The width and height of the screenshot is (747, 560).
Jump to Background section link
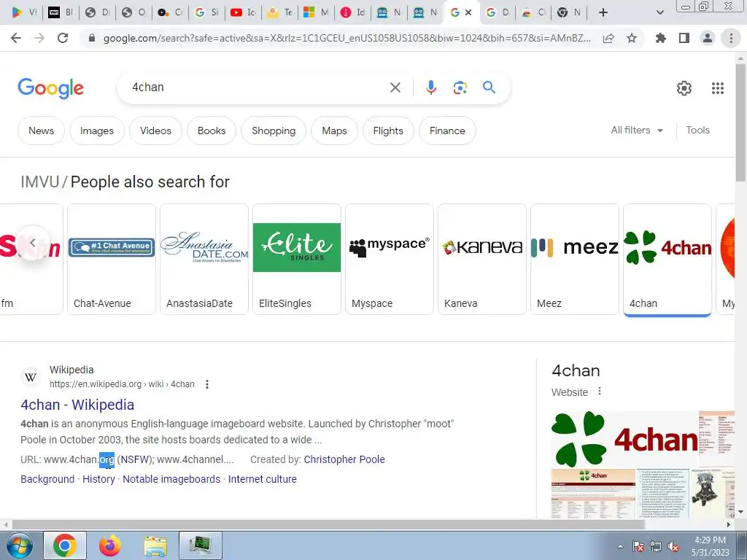coord(47,479)
